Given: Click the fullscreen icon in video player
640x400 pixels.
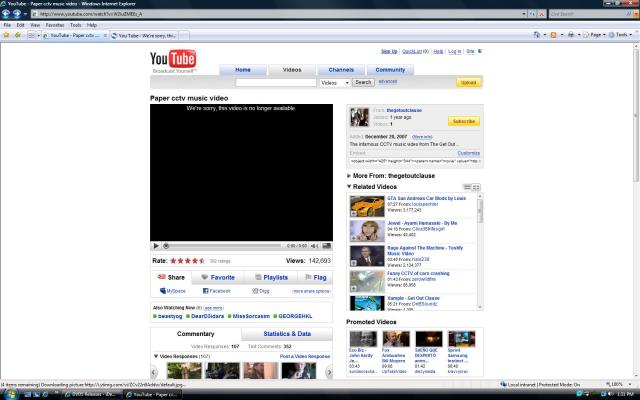Looking at the screenshot, I should click(327, 246).
